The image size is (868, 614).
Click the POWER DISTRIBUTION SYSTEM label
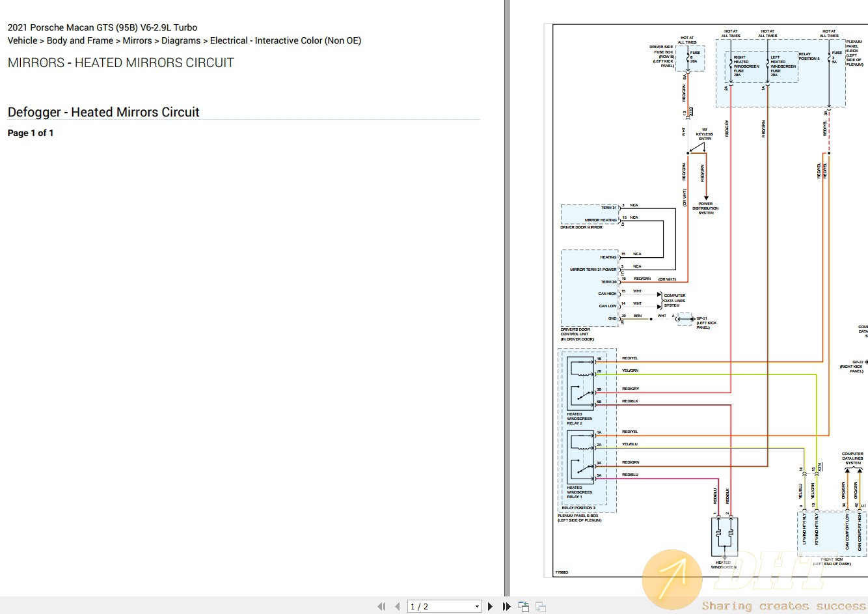click(x=705, y=208)
